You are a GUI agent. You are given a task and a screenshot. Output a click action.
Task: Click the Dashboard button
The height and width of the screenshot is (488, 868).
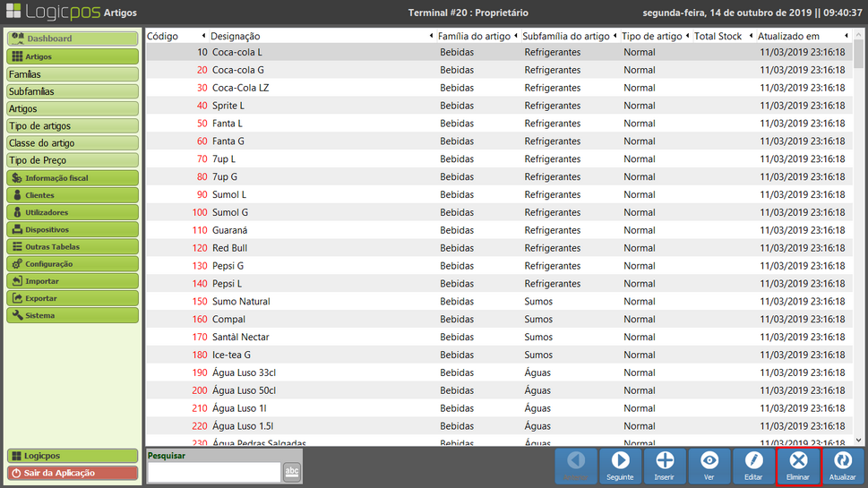pyautogui.click(x=73, y=39)
